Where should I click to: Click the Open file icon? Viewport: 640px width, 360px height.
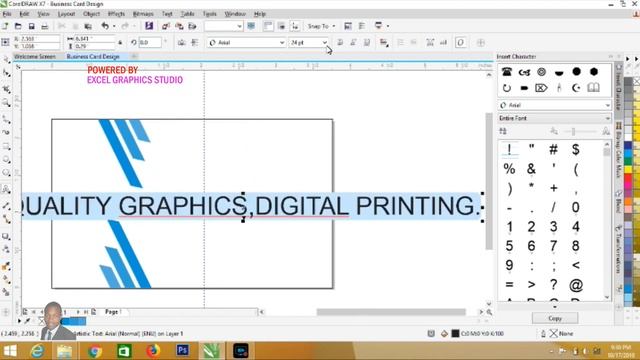tap(18, 26)
